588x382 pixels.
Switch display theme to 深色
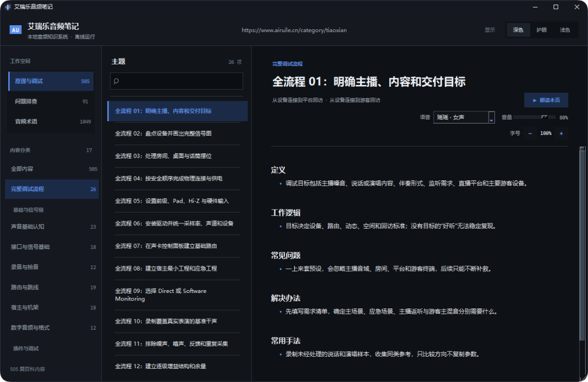click(x=519, y=30)
